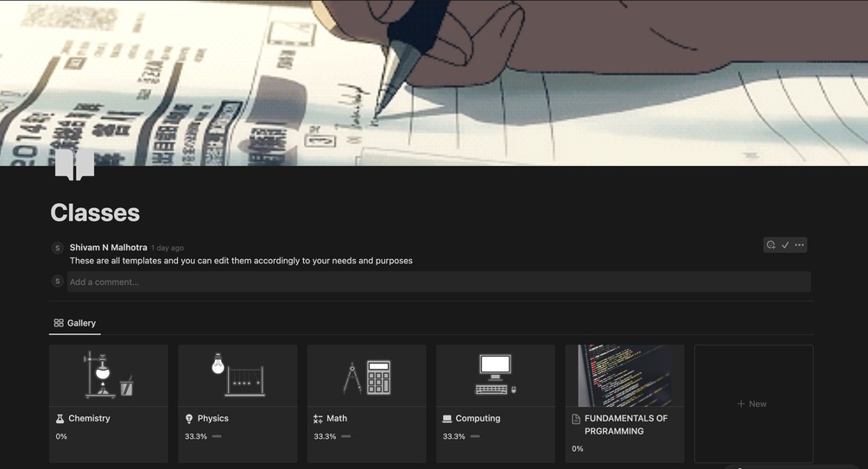This screenshot has height=469, width=868.
Task: Click the Computing 33.3% progress bar
Action: tap(475, 436)
